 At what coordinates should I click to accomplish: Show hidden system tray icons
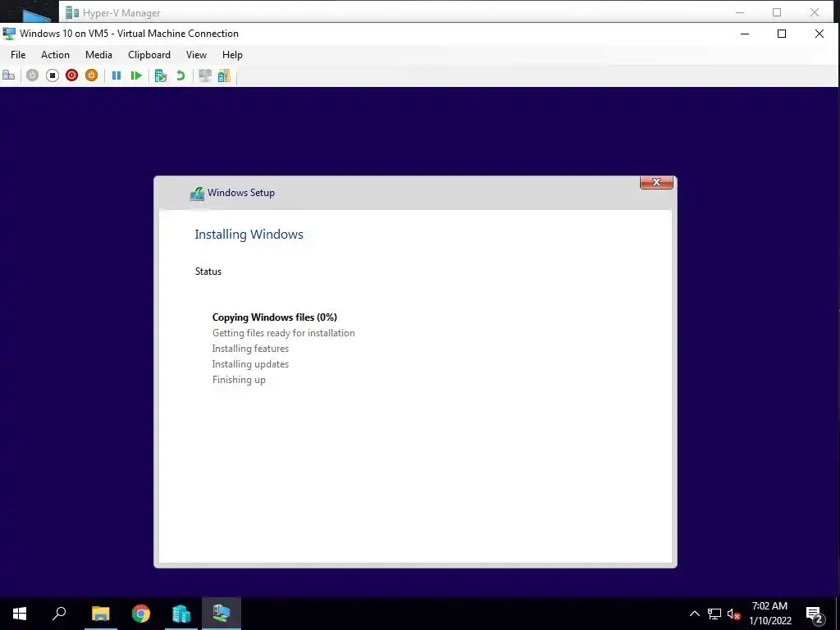694,614
